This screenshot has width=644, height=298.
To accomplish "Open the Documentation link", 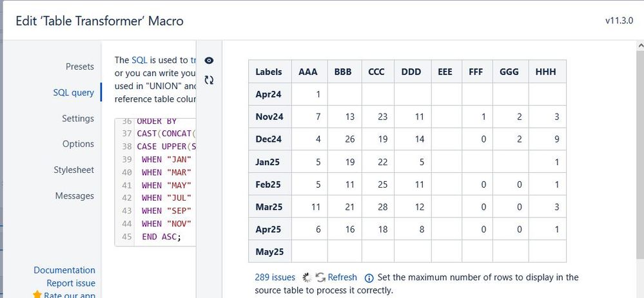I will click(x=64, y=270).
